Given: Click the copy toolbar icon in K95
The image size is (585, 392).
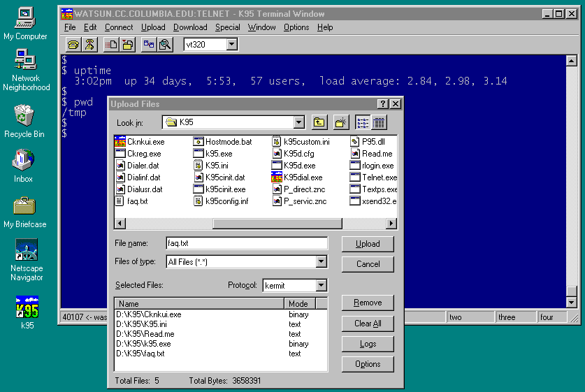Looking at the screenshot, I should tap(111, 45).
